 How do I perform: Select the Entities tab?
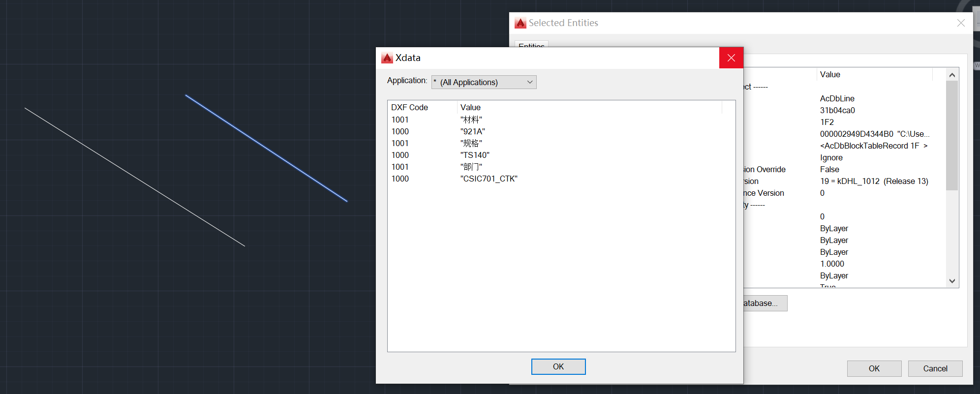pyautogui.click(x=531, y=45)
